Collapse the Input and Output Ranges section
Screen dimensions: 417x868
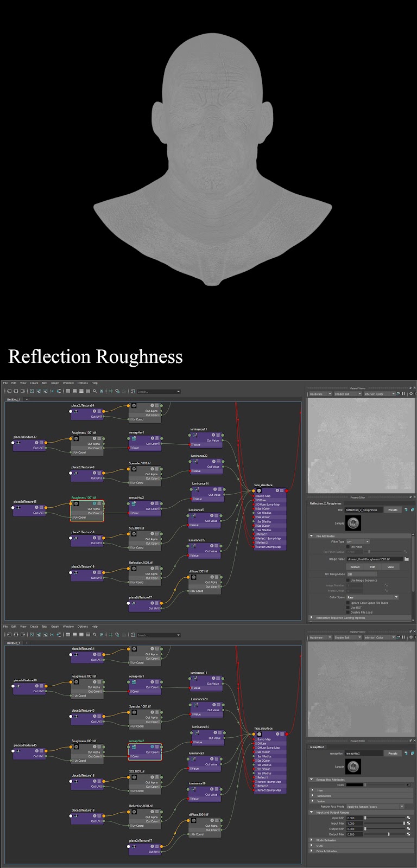click(x=312, y=812)
